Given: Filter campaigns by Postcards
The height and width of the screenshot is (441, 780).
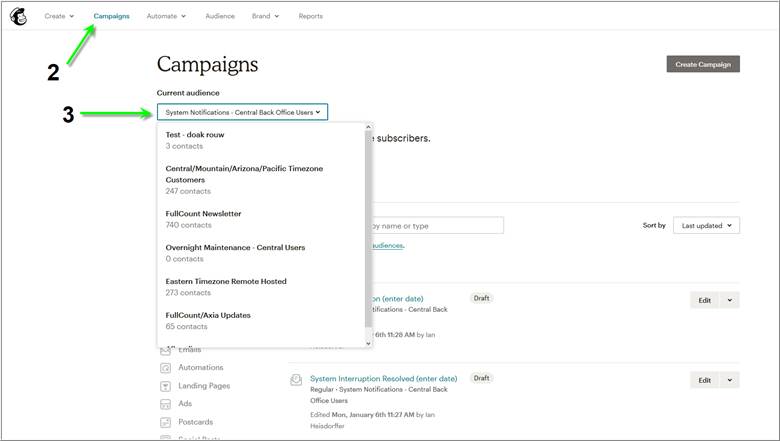Looking at the screenshot, I should 195,422.
